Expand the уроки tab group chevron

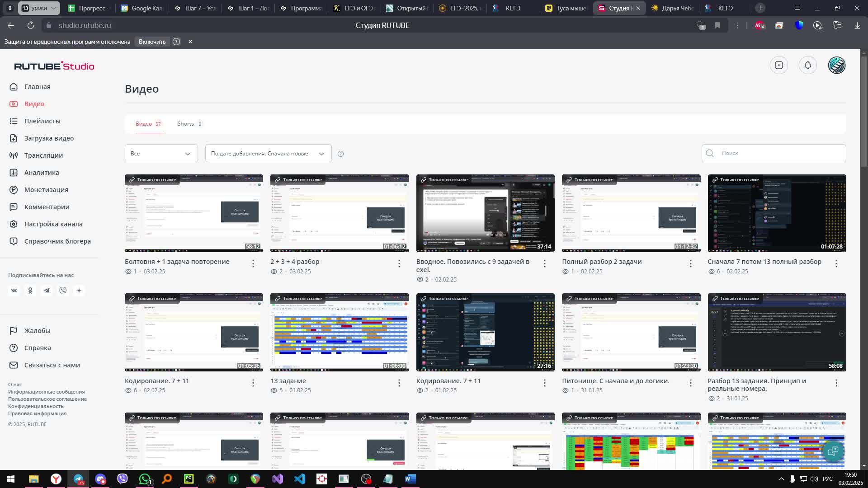click(x=53, y=8)
